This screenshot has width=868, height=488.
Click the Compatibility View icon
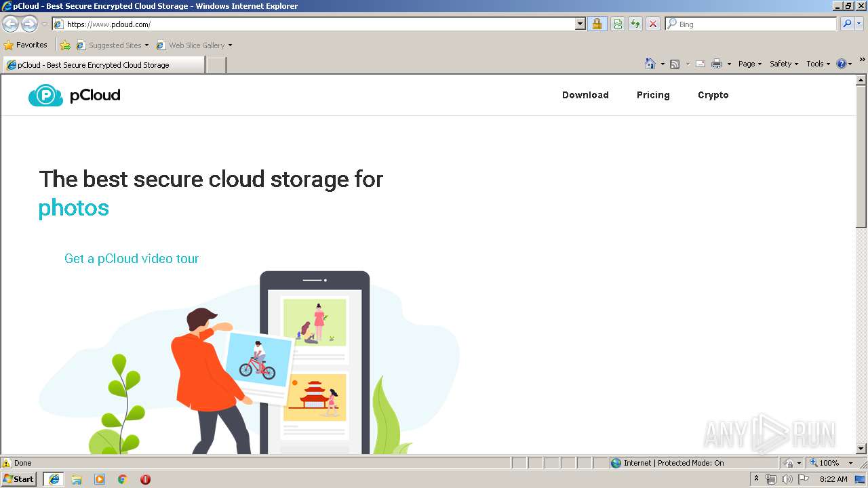[x=618, y=24]
